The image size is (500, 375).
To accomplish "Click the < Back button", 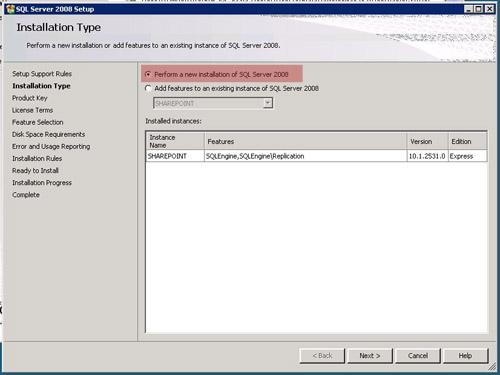I will 322,356.
